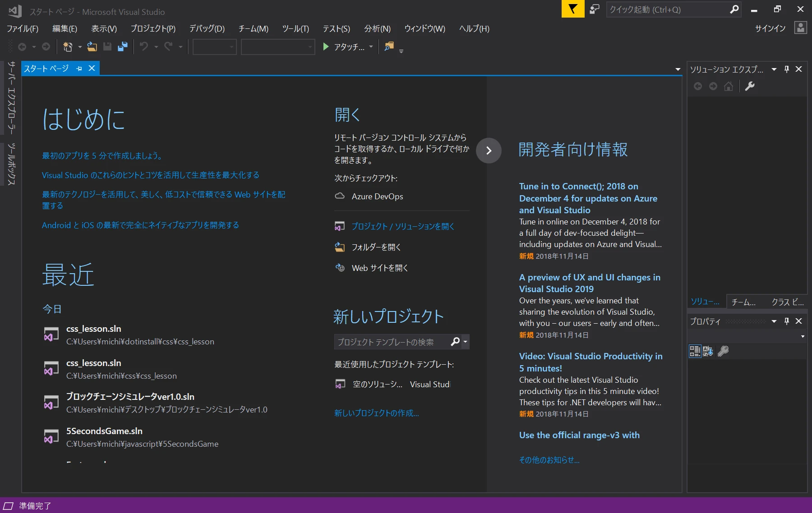Click the Undo toolbar icon

tap(144, 46)
